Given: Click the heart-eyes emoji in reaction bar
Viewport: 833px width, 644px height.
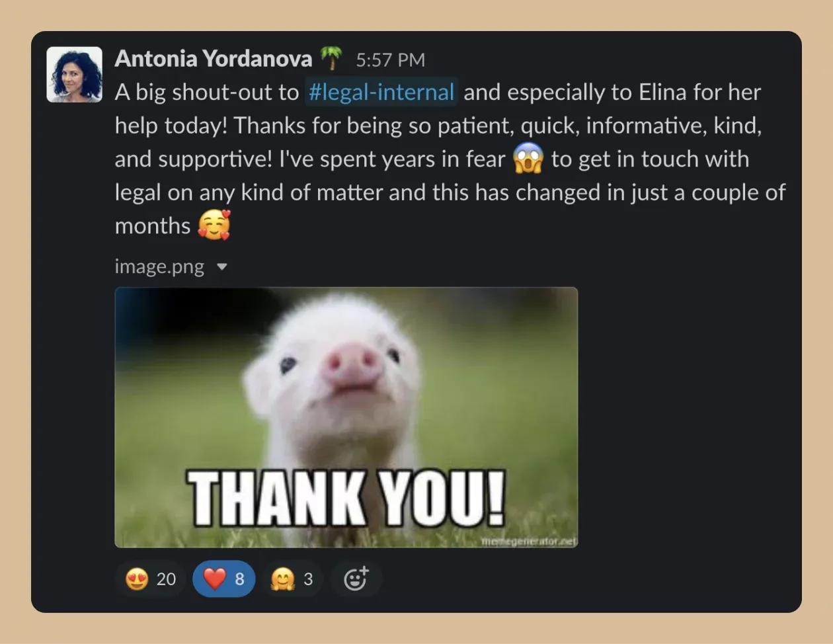Looking at the screenshot, I should pyautogui.click(x=137, y=579).
